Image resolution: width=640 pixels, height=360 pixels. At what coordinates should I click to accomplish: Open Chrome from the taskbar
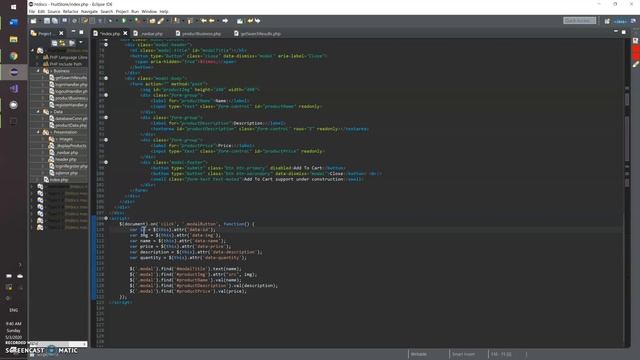13,56
